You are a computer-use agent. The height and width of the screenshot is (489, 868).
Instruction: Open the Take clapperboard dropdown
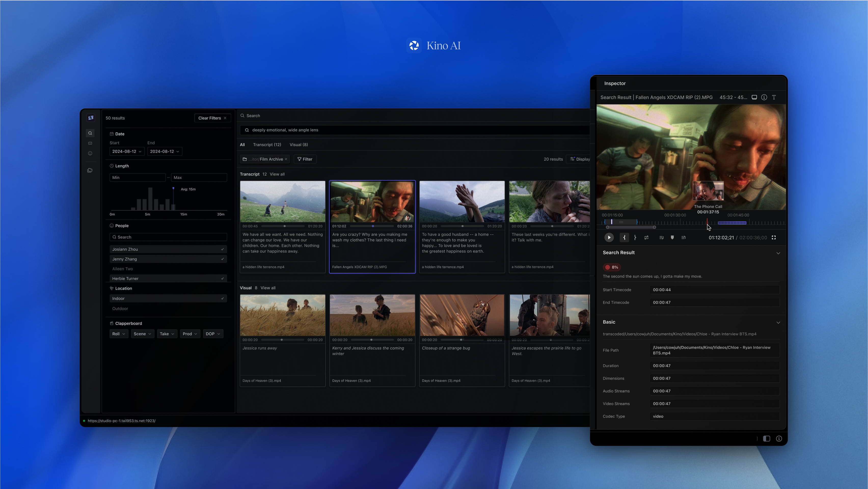pyautogui.click(x=167, y=334)
